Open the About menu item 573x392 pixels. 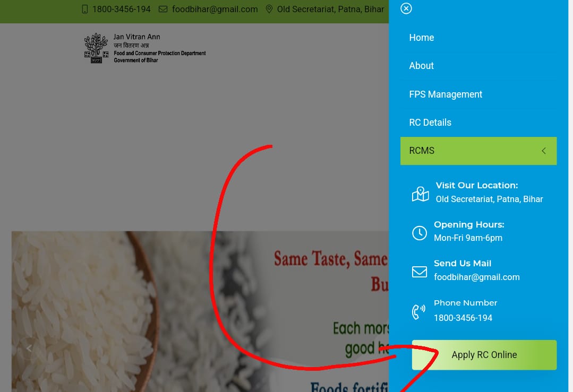(421, 66)
